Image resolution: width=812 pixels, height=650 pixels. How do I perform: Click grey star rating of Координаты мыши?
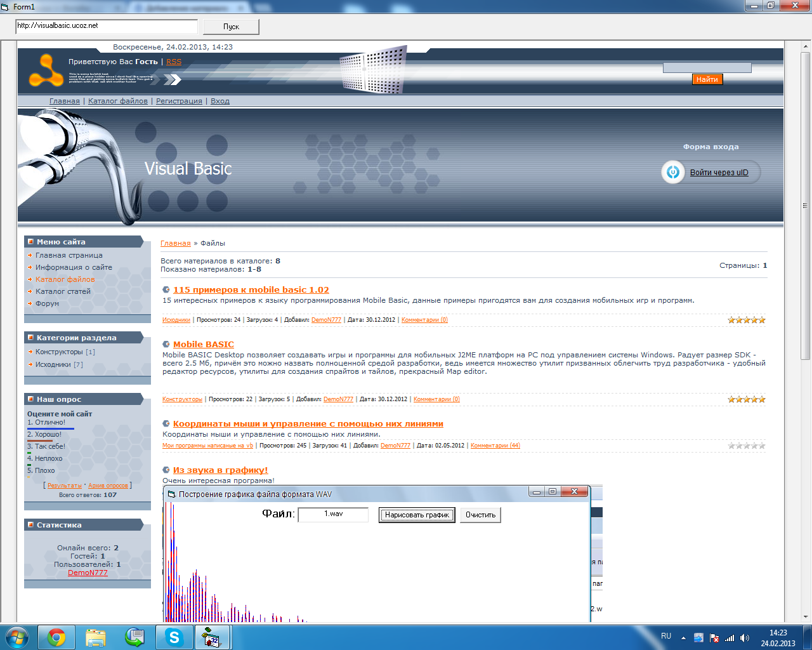click(747, 446)
